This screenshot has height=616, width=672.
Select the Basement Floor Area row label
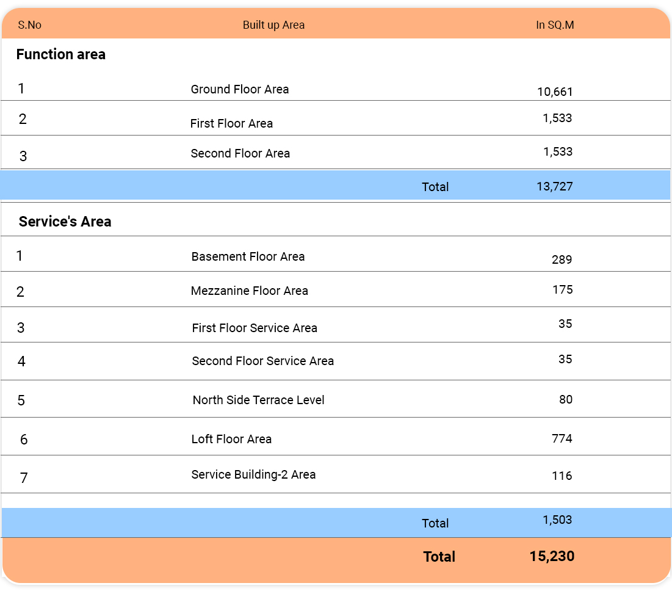(248, 256)
